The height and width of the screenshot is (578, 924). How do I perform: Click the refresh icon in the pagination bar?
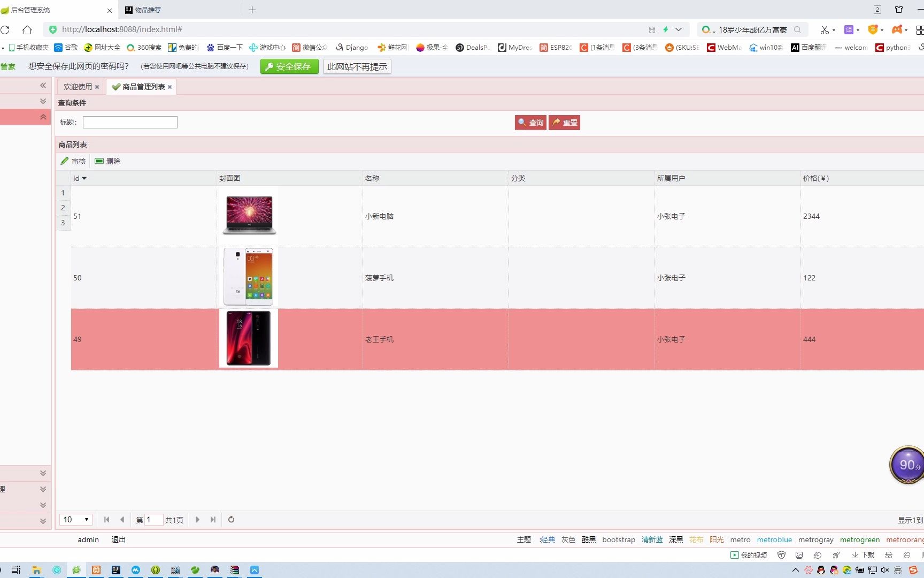pyautogui.click(x=231, y=519)
